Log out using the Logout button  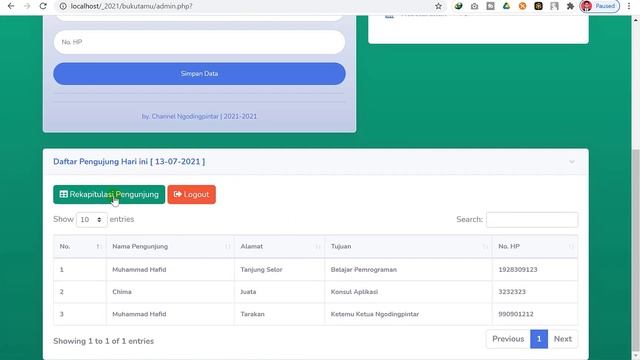click(191, 194)
